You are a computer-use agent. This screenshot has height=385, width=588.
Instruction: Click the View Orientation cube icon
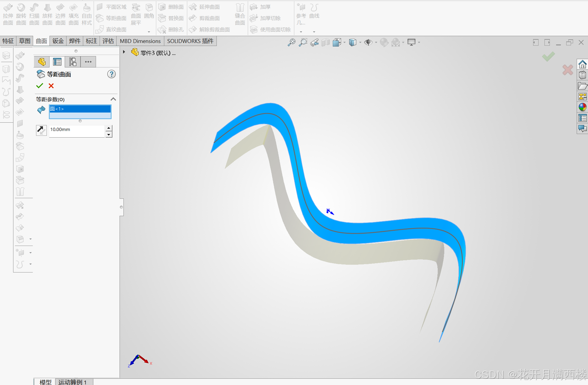pos(337,42)
